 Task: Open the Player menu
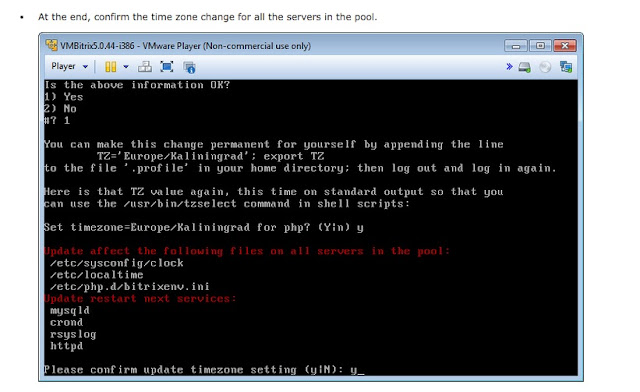[x=63, y=66]
